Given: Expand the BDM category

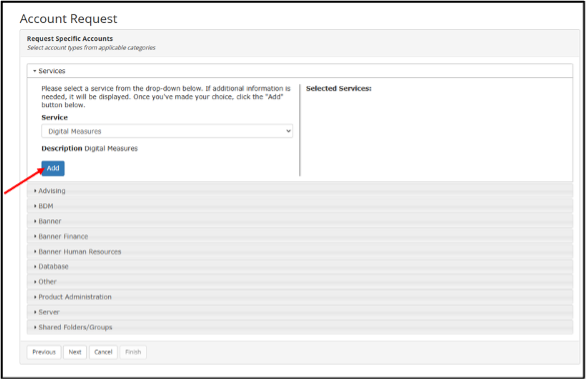Looking at the screenshot, I should pos(300,206).
